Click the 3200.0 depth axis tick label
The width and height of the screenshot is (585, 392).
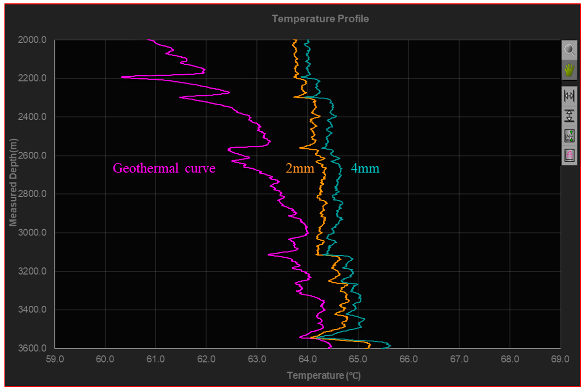(32, 271)
